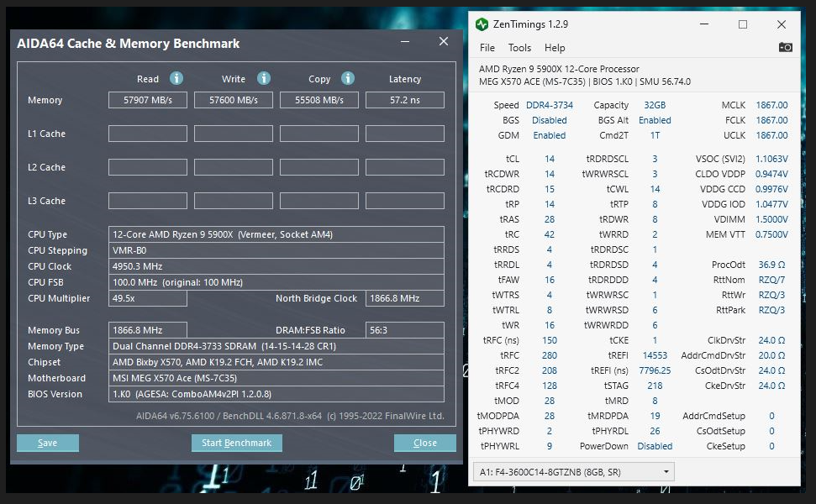Viewport: 816px width, 504px height.
Task: Click Motherboard value MSI MEG X570 Ace
Action: point(276,378)
